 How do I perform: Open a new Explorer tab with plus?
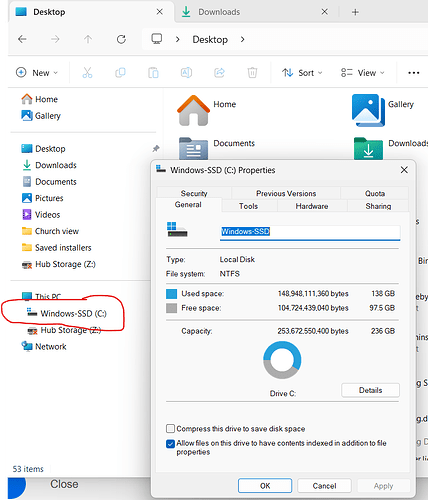355,12
